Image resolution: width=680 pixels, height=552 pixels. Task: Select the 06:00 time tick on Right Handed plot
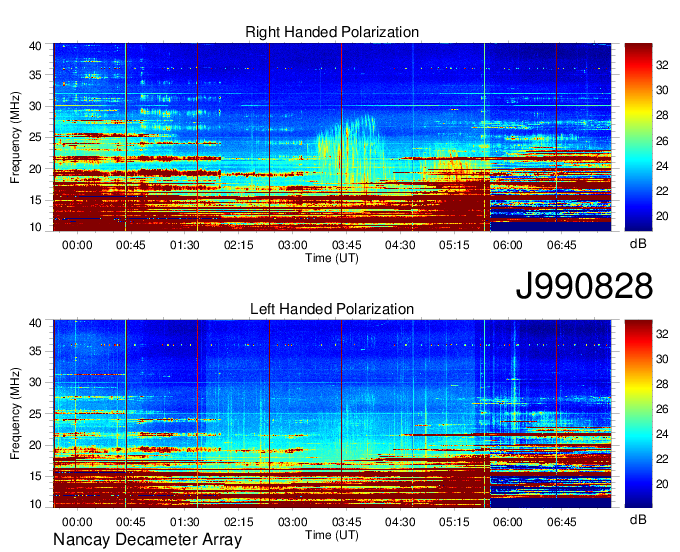click(x=508, y=245)
